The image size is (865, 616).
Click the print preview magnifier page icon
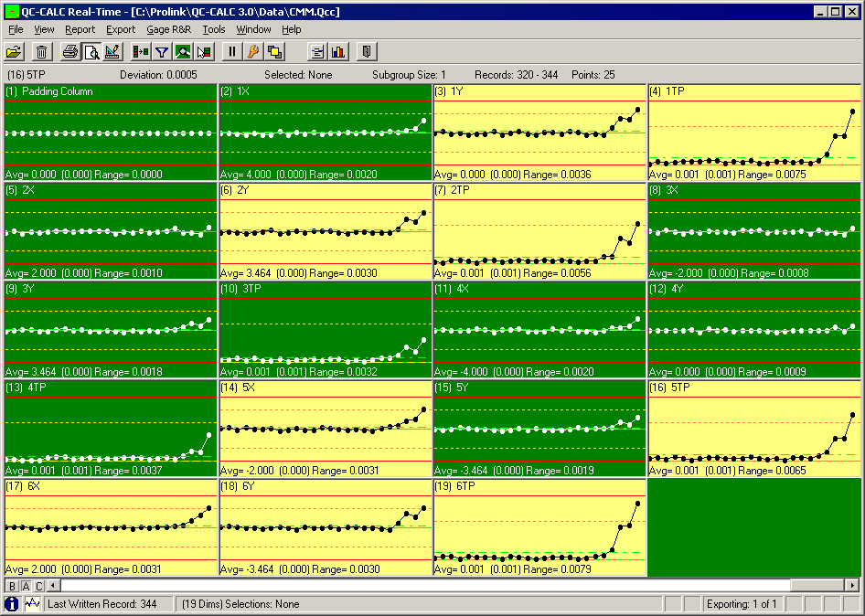coord(91,52)
